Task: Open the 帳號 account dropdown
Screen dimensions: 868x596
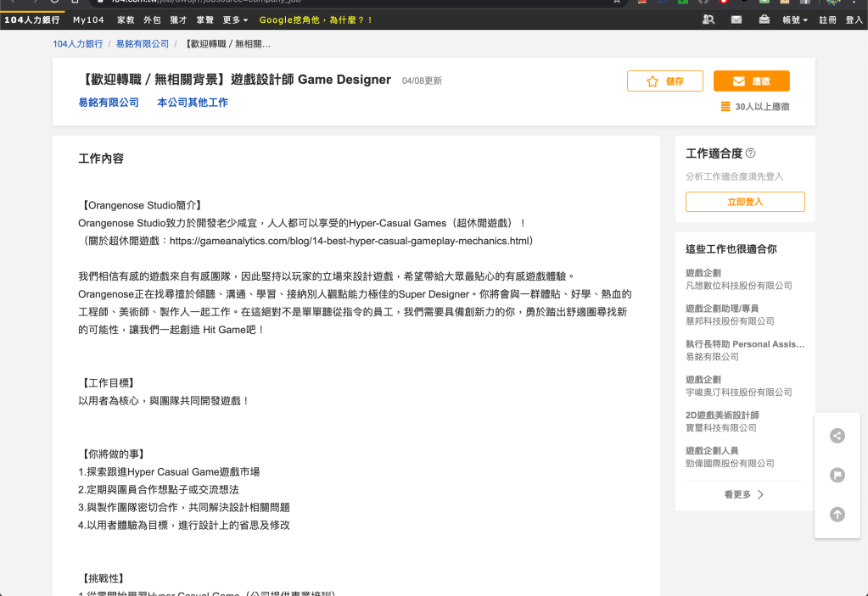Action: [794, 19]
